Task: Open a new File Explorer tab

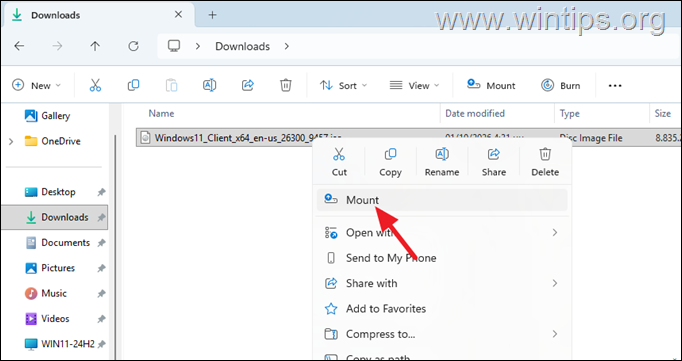Action: click(x=212, y=15)
